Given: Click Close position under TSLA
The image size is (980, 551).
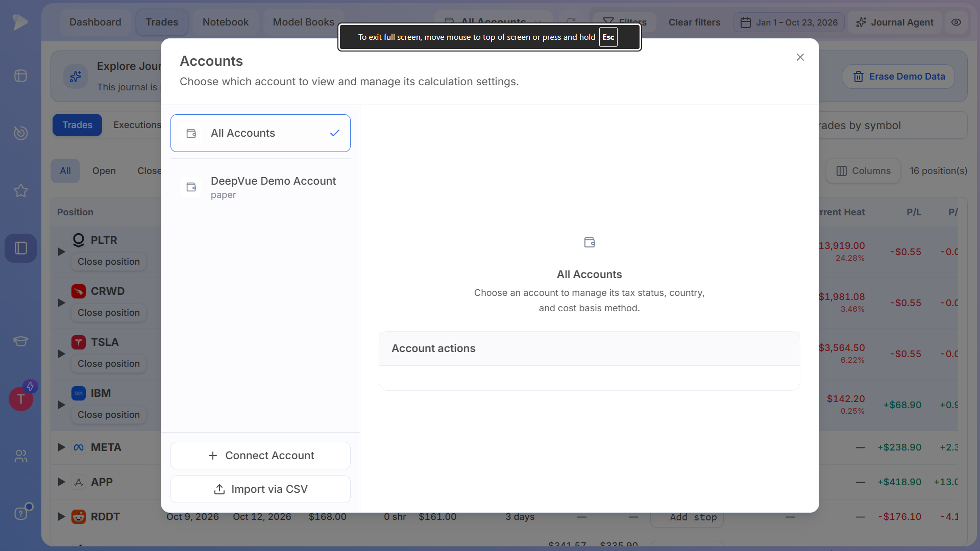Looking at the screenshot, I should click(x=109, y=364).
